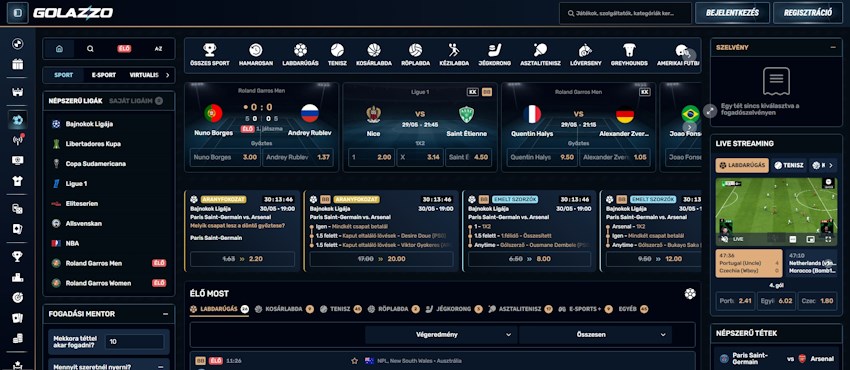Open Bajnokok Ligája league
The width and height of the screenshot is (850, 370).
[108, 124]
